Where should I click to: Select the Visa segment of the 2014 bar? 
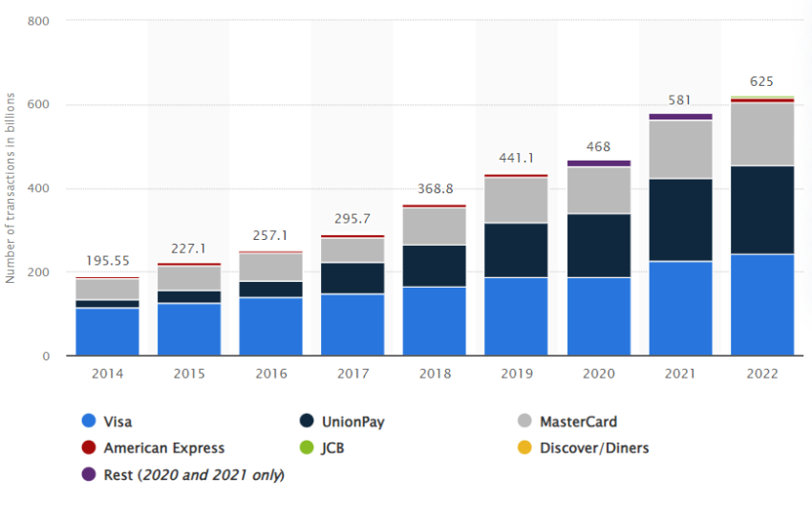107,332
